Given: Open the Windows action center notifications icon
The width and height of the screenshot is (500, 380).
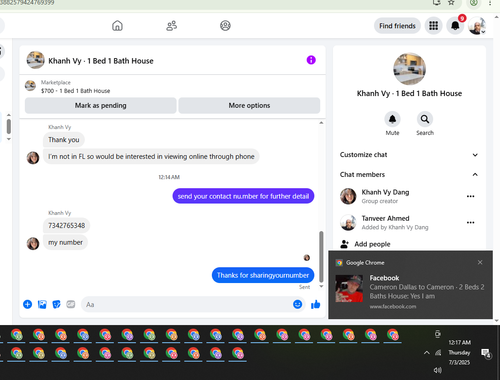Looking at the screenshot, I should (486, 353).
